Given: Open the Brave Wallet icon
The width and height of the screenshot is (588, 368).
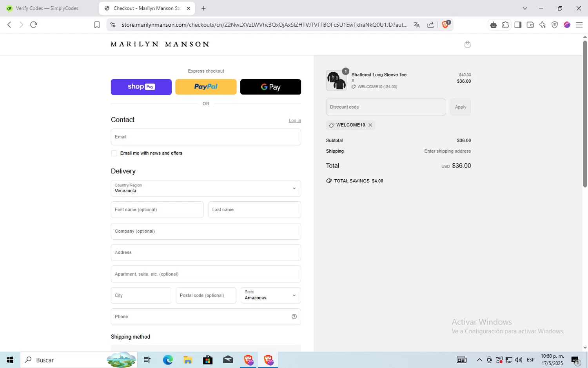Looking at the screenshot, I should [530, 25].
